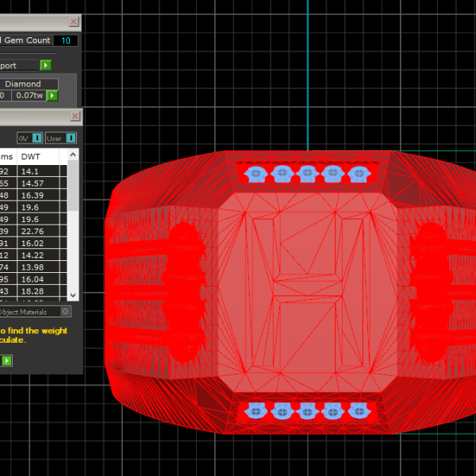476x476 pixels.
Task: Toggle the GV switch
Action: [x=36, y=138]
